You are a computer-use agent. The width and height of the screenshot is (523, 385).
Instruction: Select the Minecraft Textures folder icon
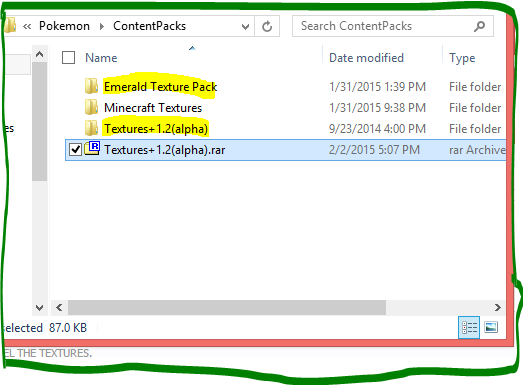pyautogui.click(x=91, y=107)
